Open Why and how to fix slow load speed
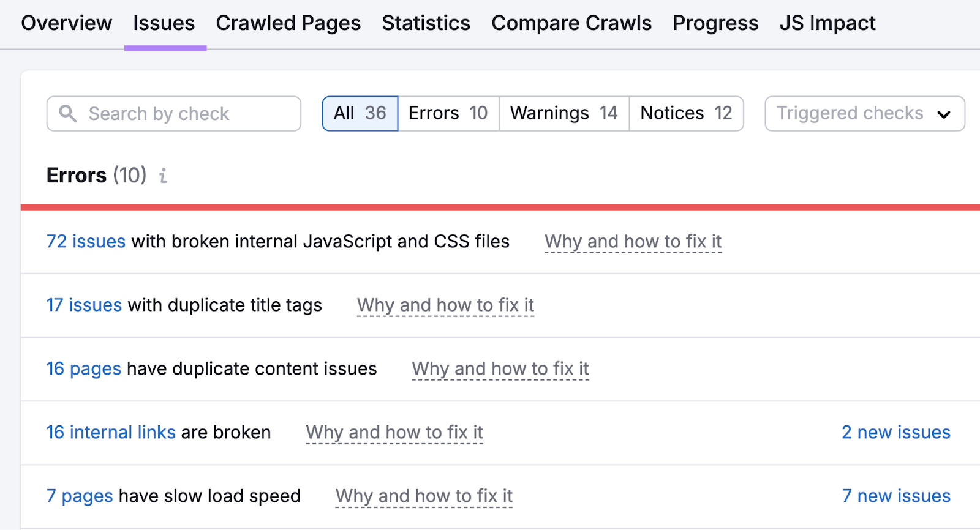The width and height of the screenshot is (980, 530). click(x=423, y=496)
